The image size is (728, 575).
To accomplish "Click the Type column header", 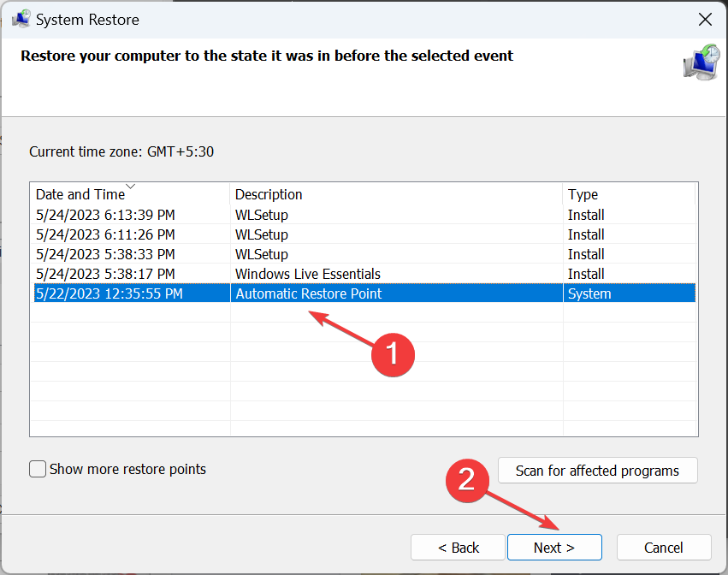I will click(x=583, y=194).
